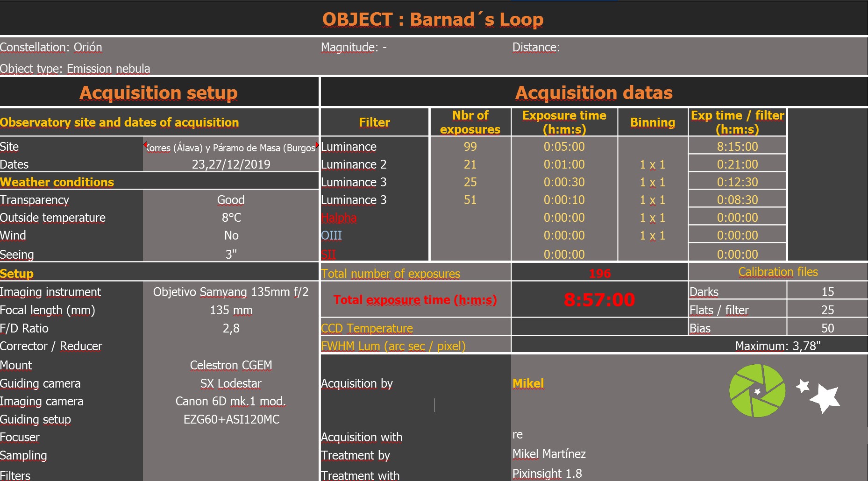The image size is (868, 481).
Task: Click the Celestron CGEM mount cell
Action: point(231,365)
